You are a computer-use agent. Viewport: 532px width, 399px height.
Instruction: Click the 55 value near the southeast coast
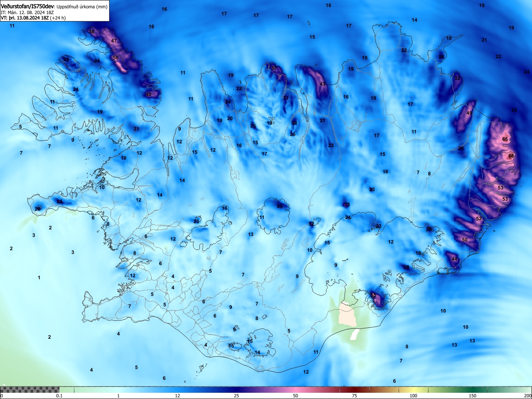[x=373, y=295]
